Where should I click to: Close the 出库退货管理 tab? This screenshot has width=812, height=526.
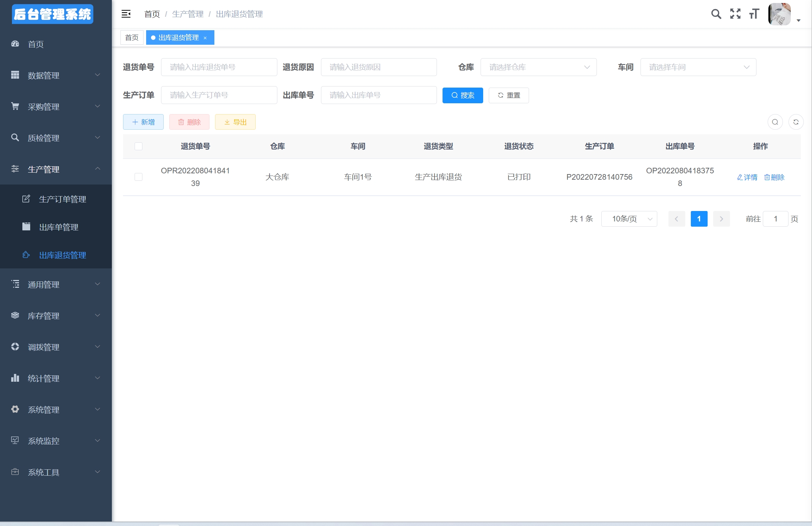point(205,38)
